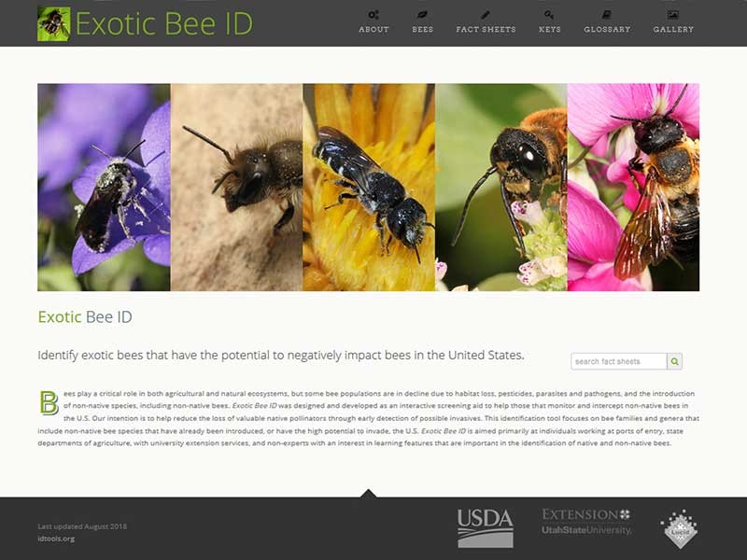Open the USDA logo link in footer
Viewport: 747px width, 560px height.
click(485, 528)
